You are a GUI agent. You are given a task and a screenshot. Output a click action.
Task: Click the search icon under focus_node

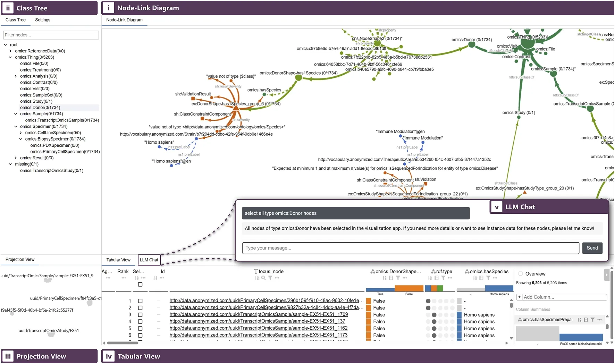pyautogui.click(x=263, y=278)
